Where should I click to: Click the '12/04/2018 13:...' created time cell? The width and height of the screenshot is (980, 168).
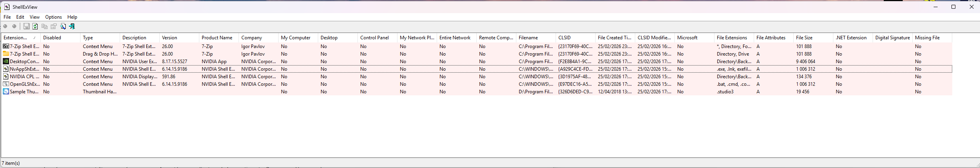(615, 91)
